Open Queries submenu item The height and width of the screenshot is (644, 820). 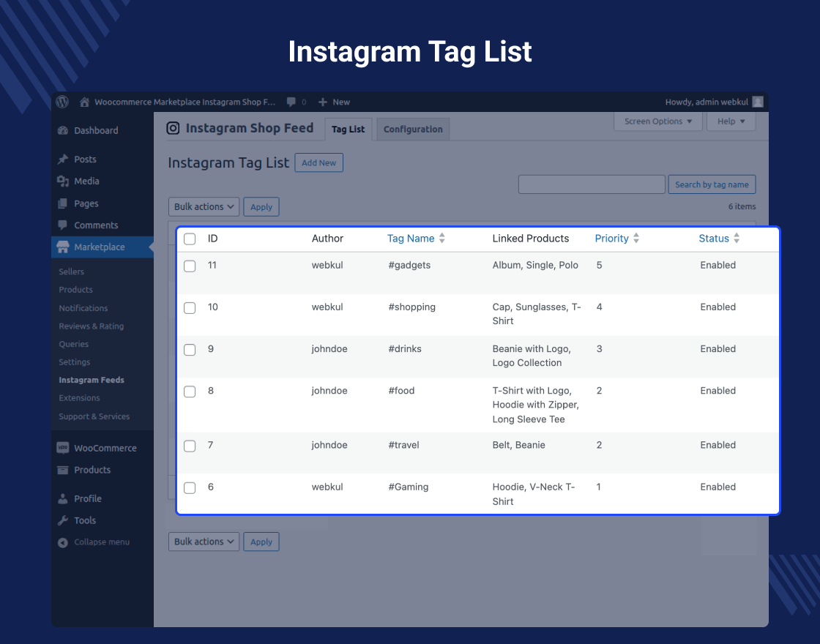(x=74, y=344)
